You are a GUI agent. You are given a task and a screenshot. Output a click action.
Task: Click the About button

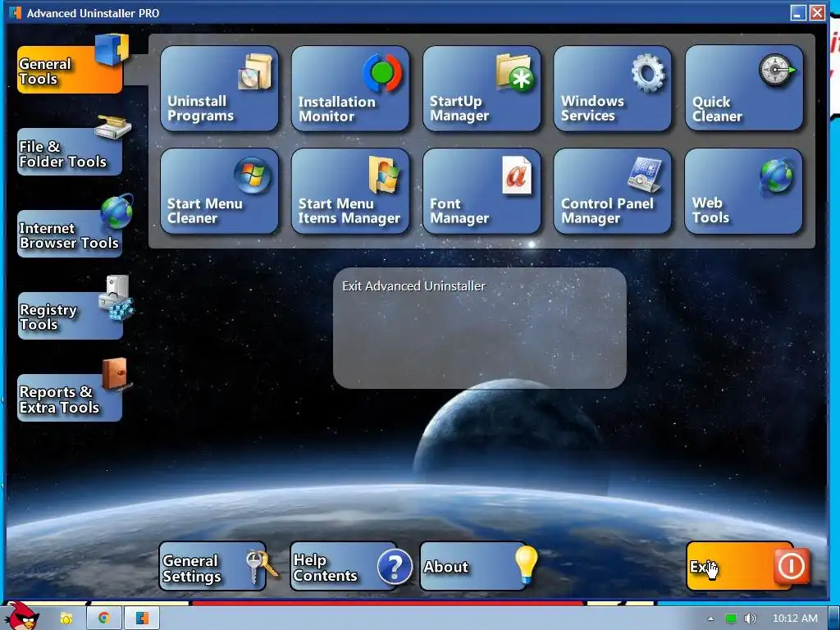click(473, 566)
